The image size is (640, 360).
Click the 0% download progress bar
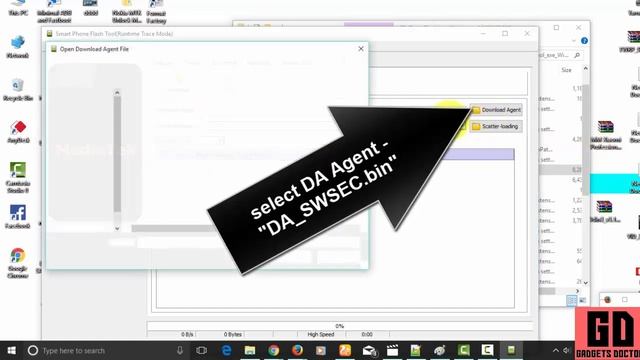click(340, 326)
